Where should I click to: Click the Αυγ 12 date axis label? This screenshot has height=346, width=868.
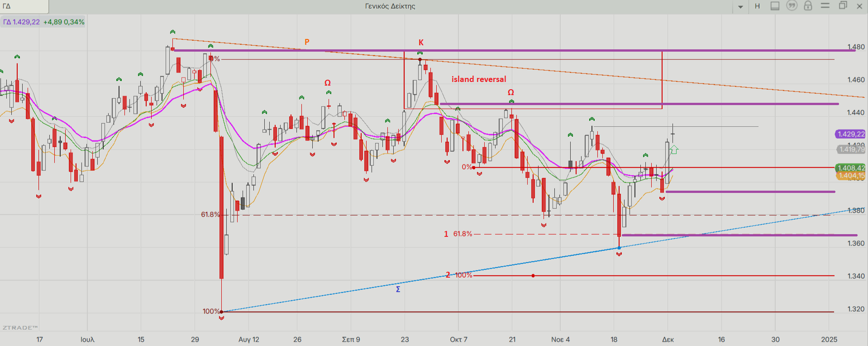pyautogui.click(x=249, y=340)
